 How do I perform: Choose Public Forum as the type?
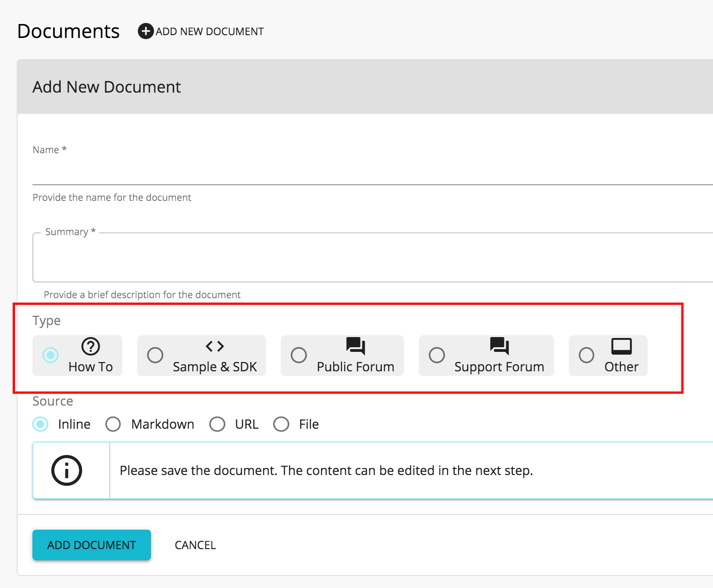[299, 356]
